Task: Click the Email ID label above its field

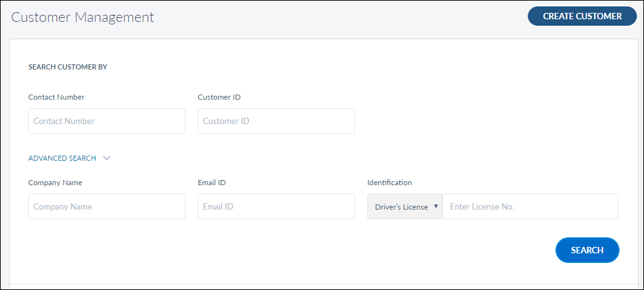Action: 211,183
